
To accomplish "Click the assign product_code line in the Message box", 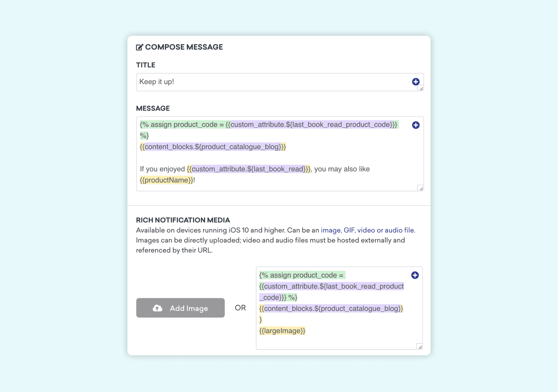I will point(269,125).
